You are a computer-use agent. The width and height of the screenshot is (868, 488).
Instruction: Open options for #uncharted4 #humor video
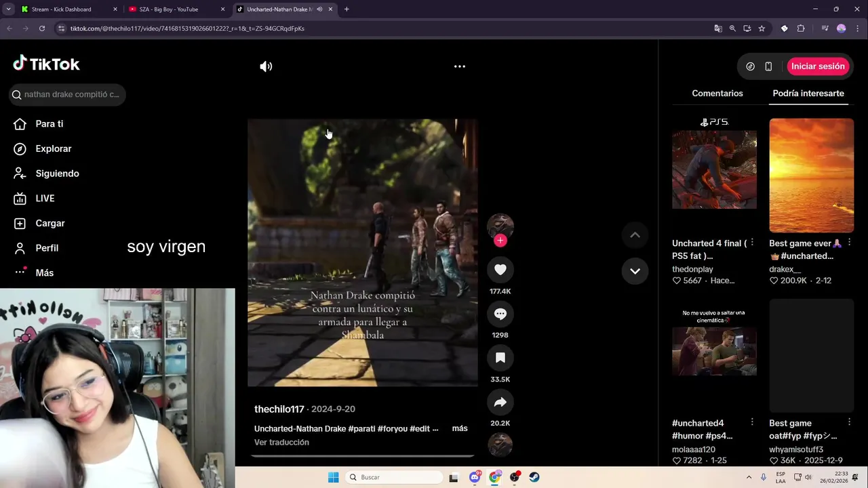point(752,422)
